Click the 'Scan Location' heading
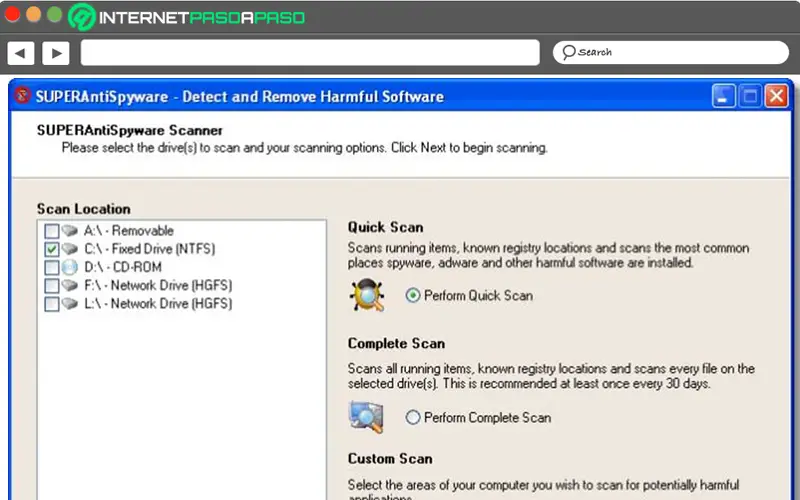 [84, 209]
